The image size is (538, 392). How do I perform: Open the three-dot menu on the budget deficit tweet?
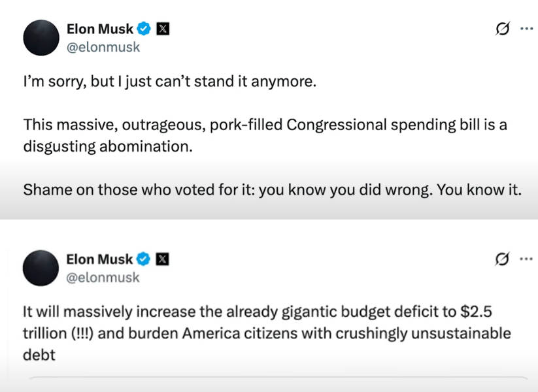click(526, 259)
